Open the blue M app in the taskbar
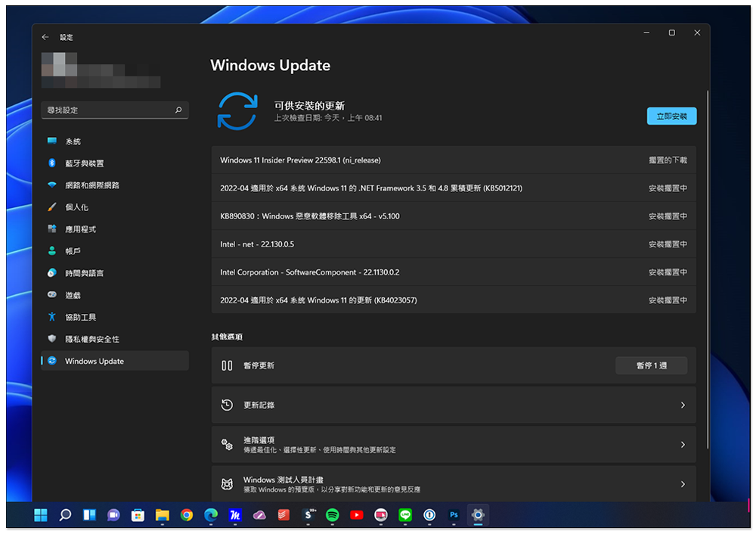756x534 pixels. [x=235, y=515]
